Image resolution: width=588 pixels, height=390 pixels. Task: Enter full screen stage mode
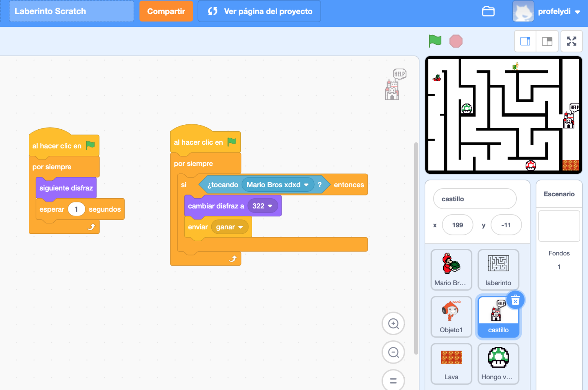coord(572,41)
